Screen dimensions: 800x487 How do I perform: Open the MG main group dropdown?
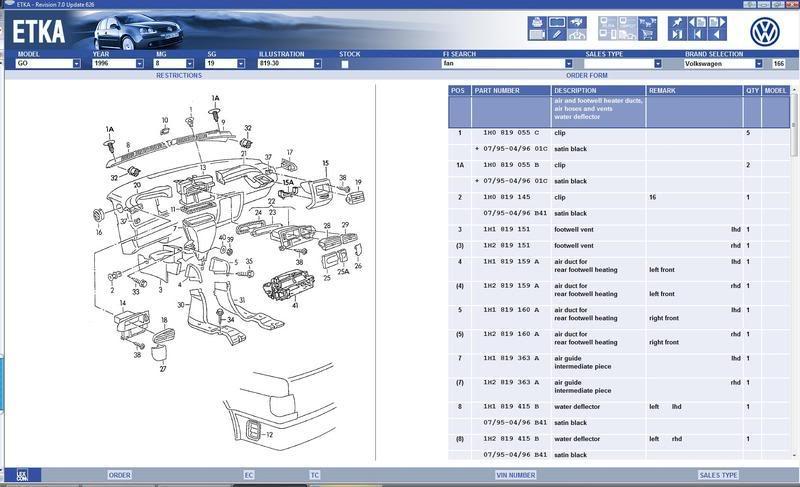[x=189, y=64]
